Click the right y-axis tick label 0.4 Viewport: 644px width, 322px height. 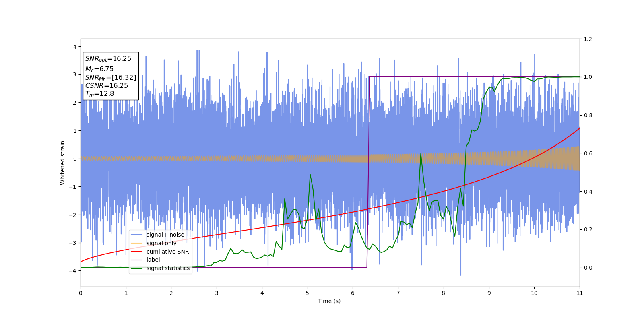(x=588, y=192)
